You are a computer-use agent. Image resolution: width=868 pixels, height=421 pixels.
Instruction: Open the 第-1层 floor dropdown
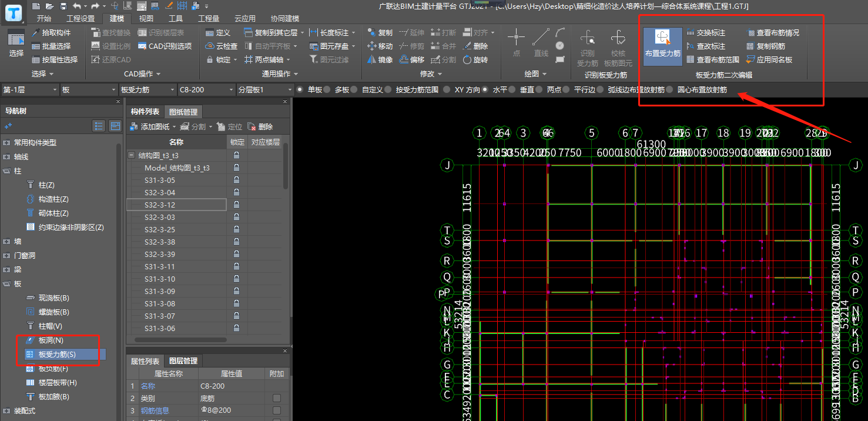(29, 90)
